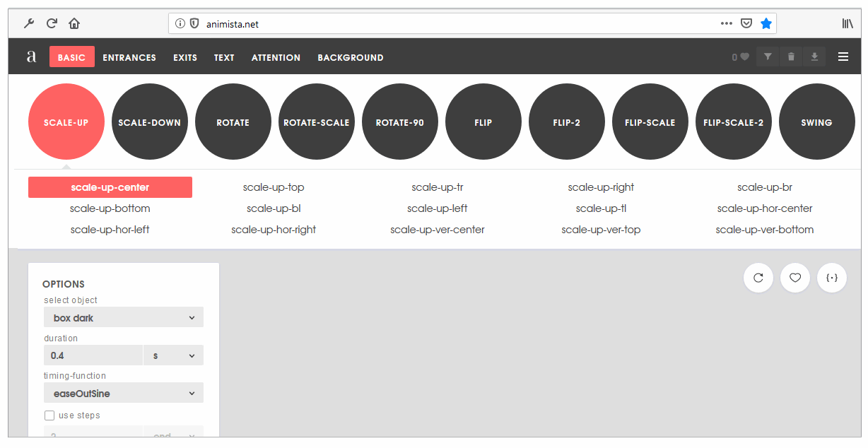The height and width of the screenshot is (448, 868).
Task: Choose the scale-up-hor-center variation
Action: tap(765, 208)
